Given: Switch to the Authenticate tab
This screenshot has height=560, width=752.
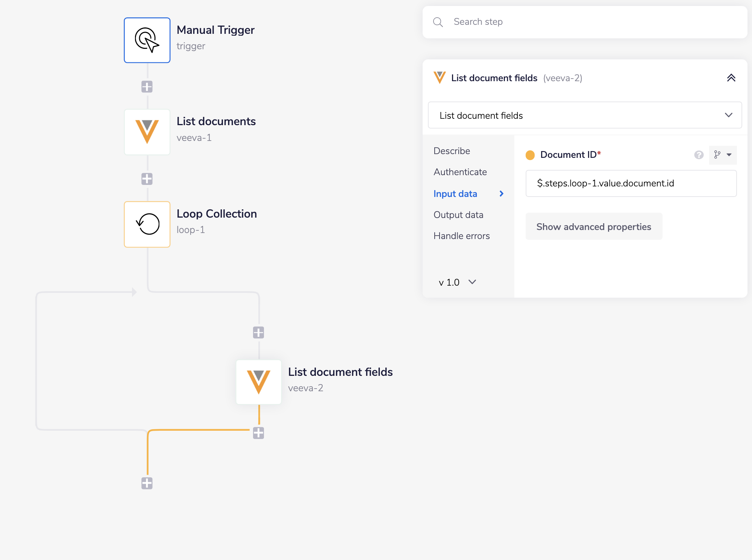Looking at the screenshot, I should pyautogui.click(x=460, y=172).
